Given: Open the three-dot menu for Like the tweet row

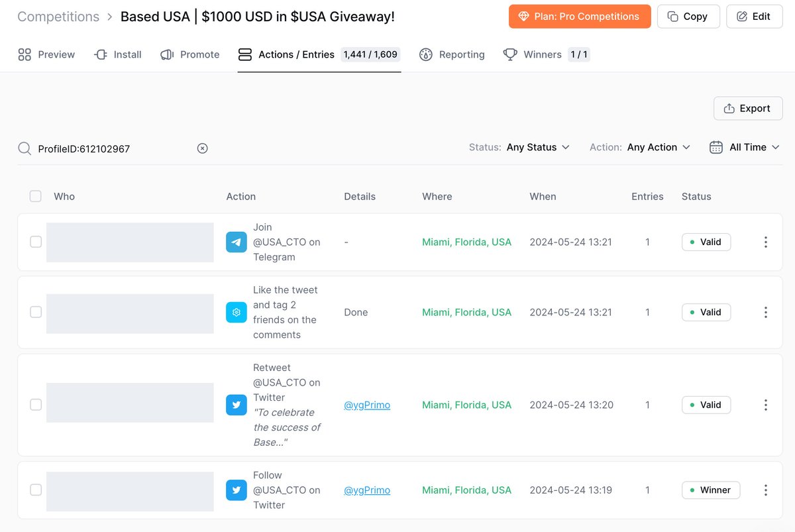Looking at the screenshot, I should click(x=766, y=312).
